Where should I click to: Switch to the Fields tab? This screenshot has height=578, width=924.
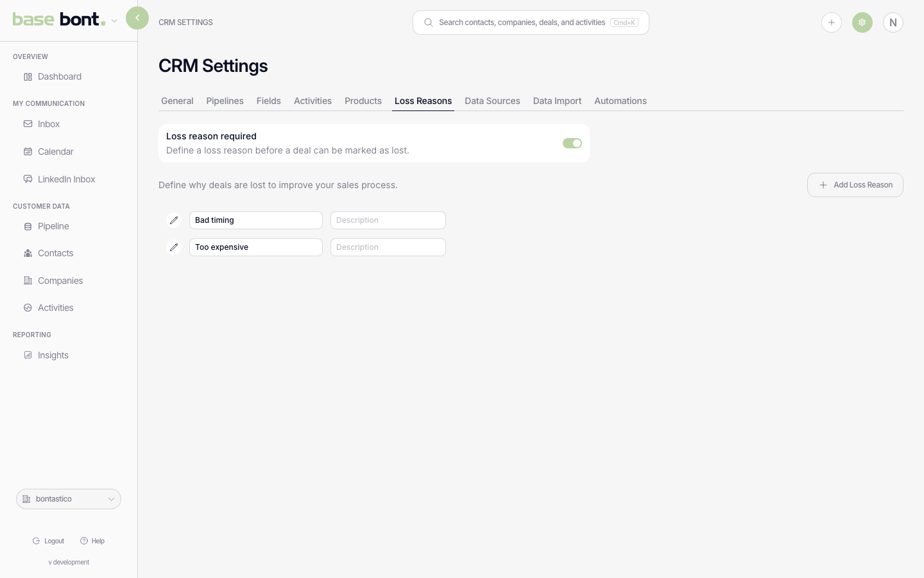pyautogui.click(x=269, y=101)
